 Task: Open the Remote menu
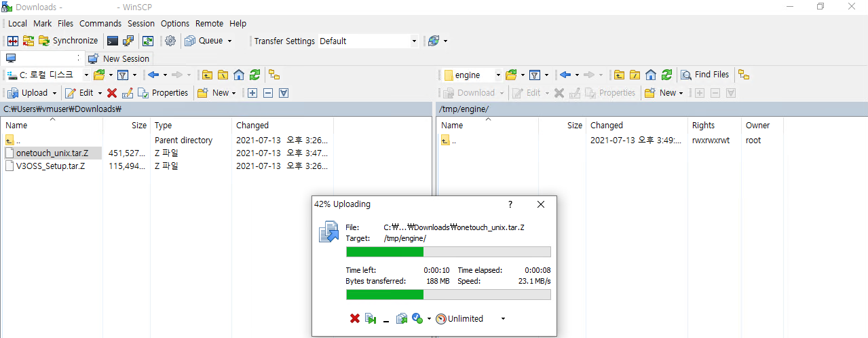coord(209,23)
